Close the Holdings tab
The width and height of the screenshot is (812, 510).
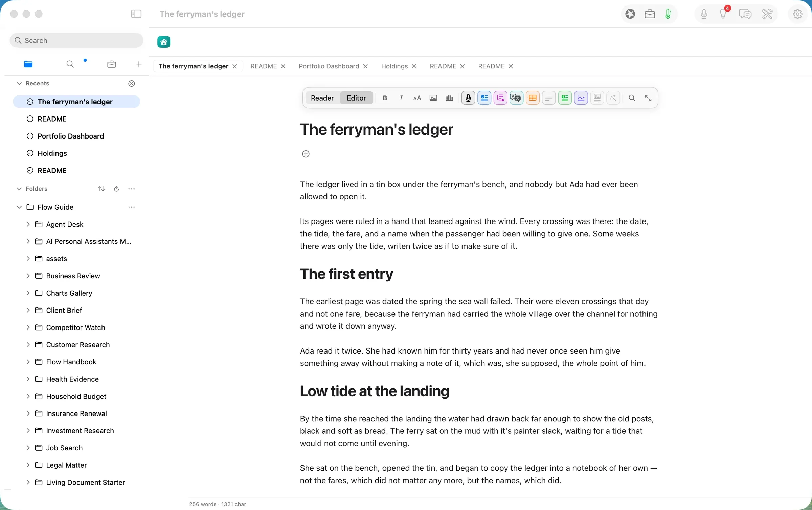[x=414, y=66]
